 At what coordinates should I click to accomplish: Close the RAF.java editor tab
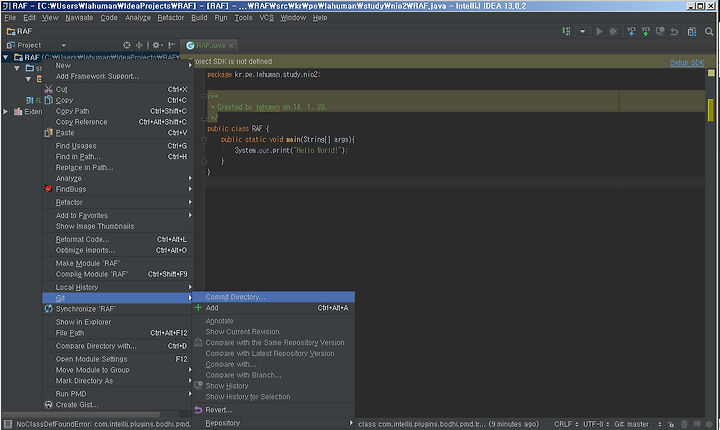coord(231,45)
